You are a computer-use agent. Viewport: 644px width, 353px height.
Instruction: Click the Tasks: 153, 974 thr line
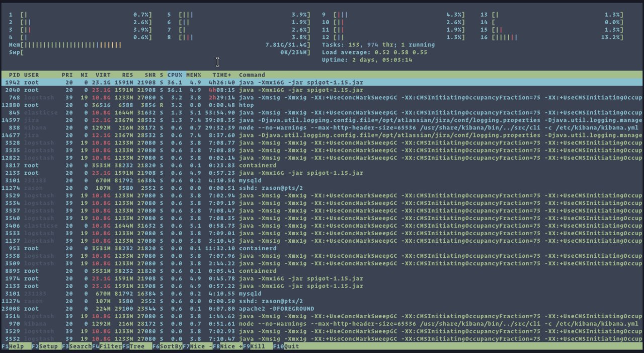378,45
